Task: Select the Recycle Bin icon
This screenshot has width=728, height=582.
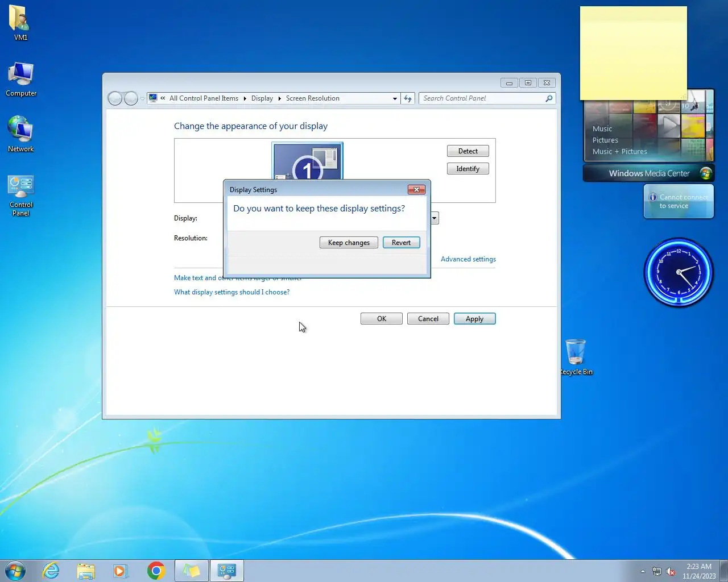Action: tap(576, 357)
